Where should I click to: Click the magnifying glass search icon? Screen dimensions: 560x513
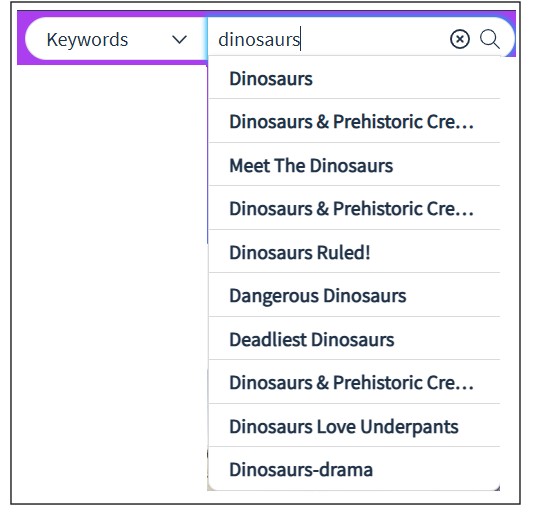(489, 39)
